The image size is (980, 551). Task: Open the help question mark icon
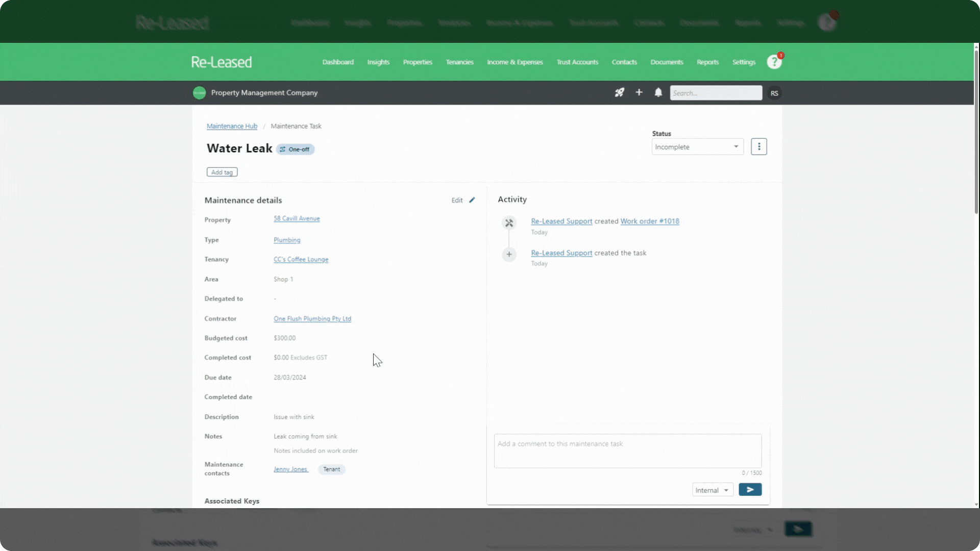[x=774, y=62]
